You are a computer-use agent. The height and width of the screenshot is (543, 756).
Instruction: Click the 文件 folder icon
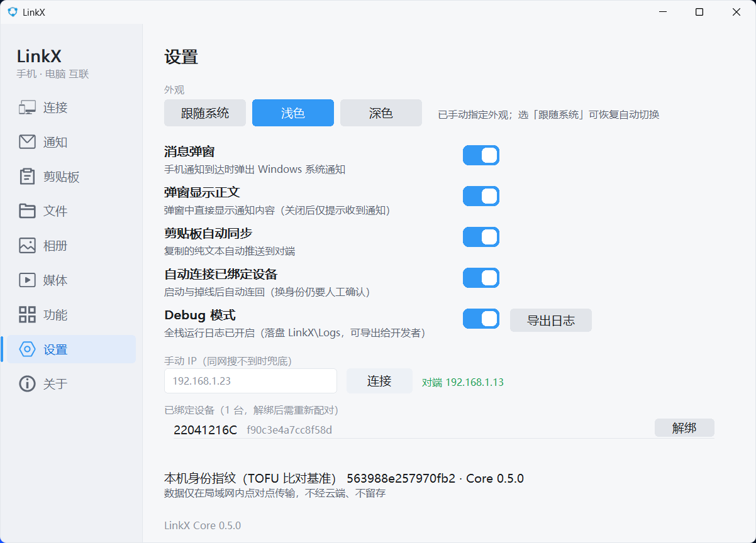[27, 211]
